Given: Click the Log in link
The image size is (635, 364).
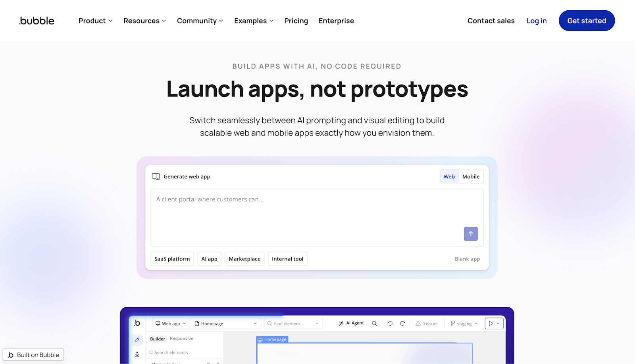Looking at the screenshot, I should [x=537, y=21].
